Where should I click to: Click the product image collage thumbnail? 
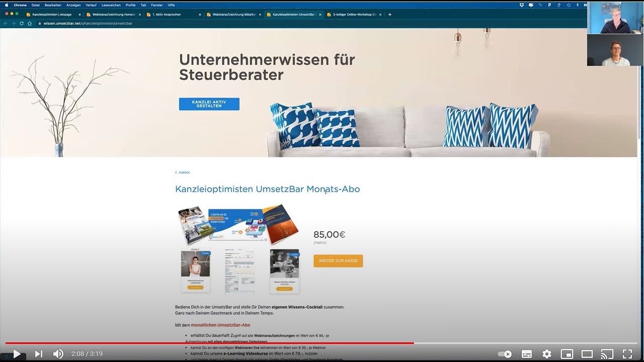pyautogui.click(x=239, y=249)
